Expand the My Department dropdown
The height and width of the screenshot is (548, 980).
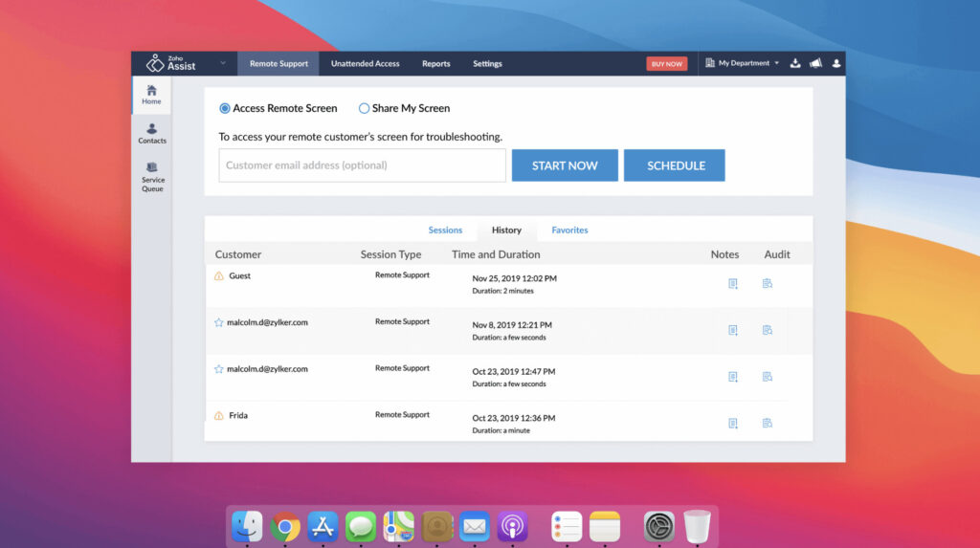pos(743,64)
